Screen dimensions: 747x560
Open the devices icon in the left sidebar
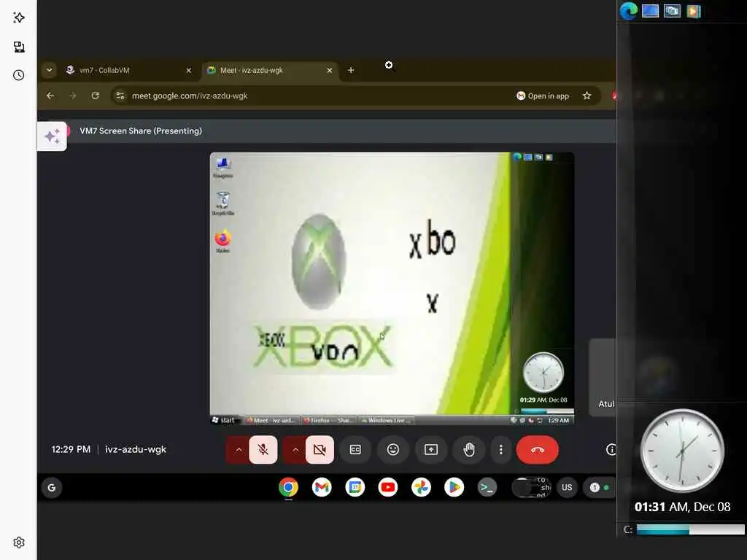[18, 47]
